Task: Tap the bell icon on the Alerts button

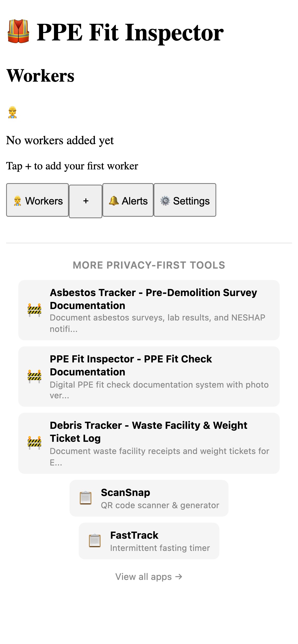Action: point(114,201)
